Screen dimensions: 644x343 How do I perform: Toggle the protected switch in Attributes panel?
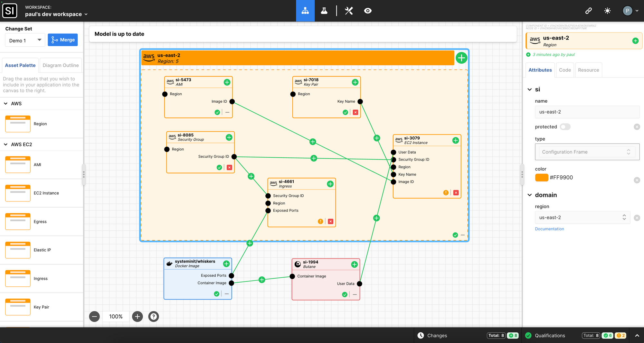(565, 127)
